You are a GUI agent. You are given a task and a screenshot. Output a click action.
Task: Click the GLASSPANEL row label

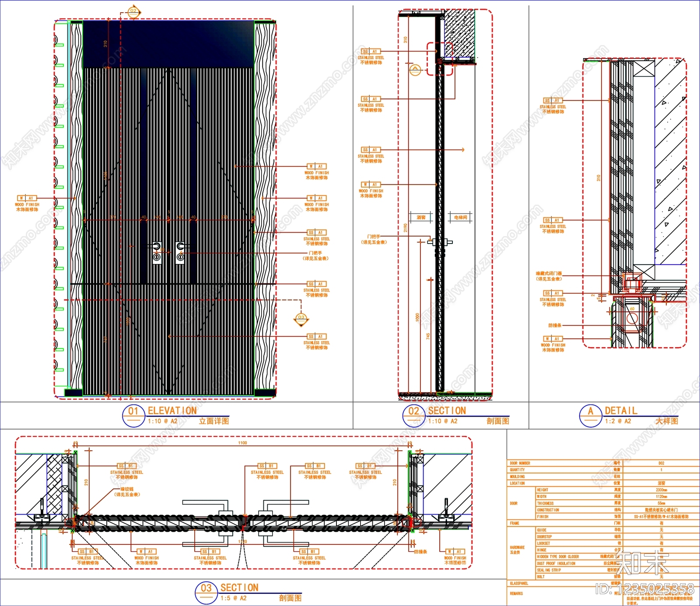pos(519,584)
